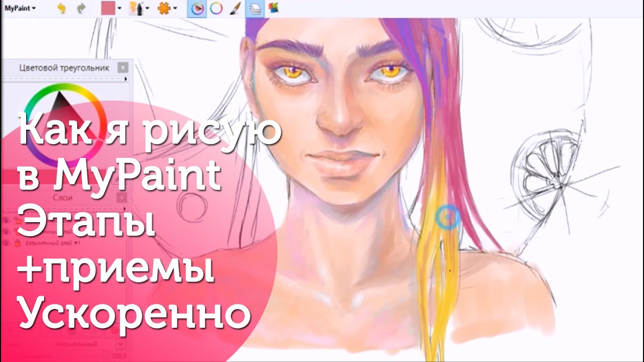This screenshot has height=362, width=644.
Task: Expand the gear settings dropdown arrow
Action: (x=175, y=9)
